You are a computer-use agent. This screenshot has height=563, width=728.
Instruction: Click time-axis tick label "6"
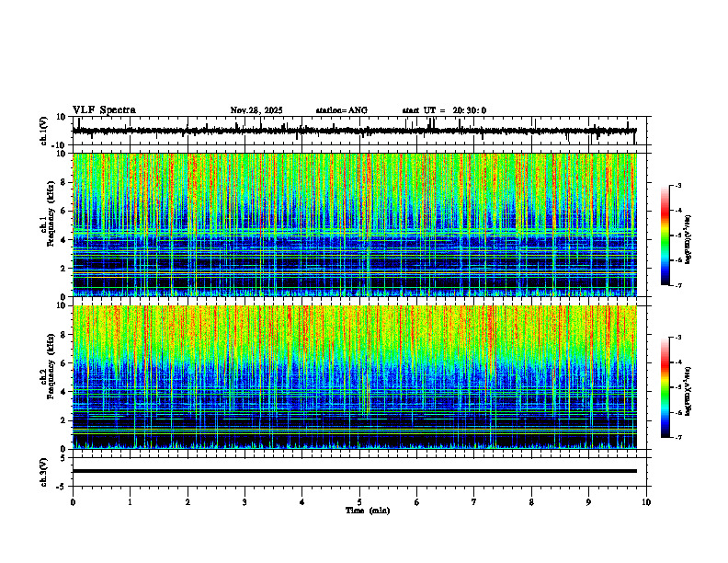click(x=417, y=502)
